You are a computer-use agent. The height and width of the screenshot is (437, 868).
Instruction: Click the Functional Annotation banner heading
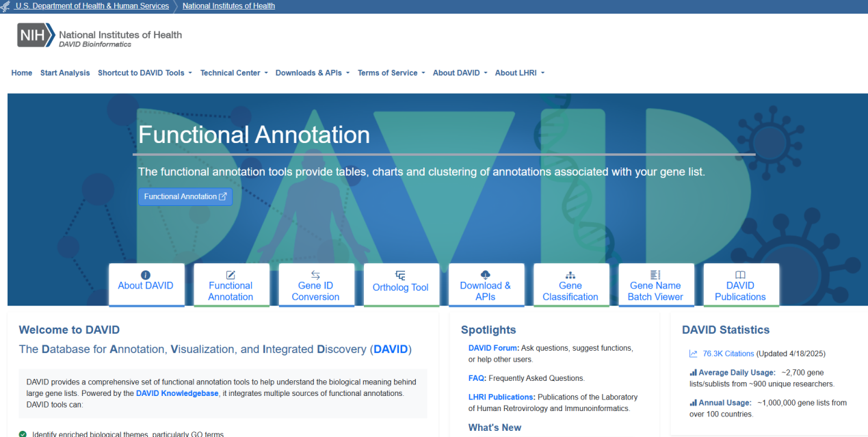pyautogui.click(x=254, y=135)
